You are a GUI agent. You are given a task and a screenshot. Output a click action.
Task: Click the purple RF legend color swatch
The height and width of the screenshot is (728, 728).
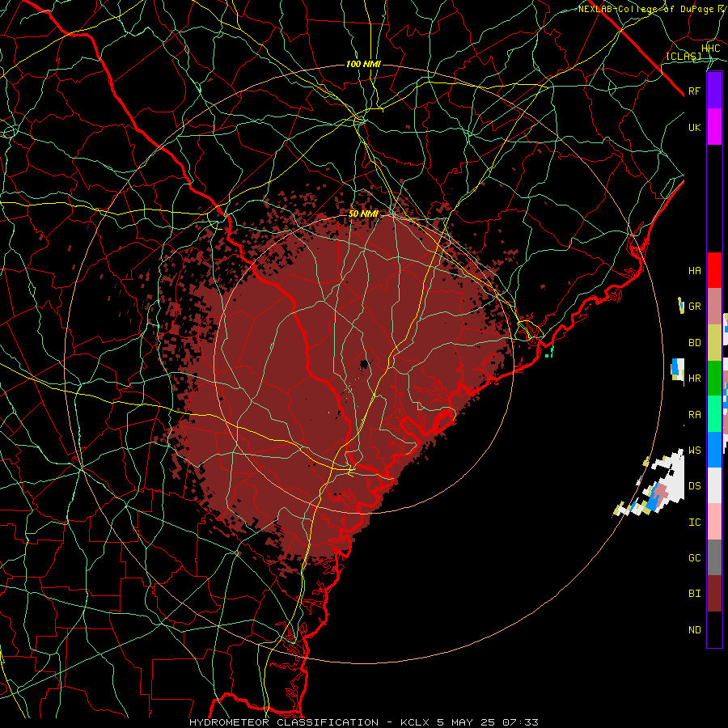point(714,91)
